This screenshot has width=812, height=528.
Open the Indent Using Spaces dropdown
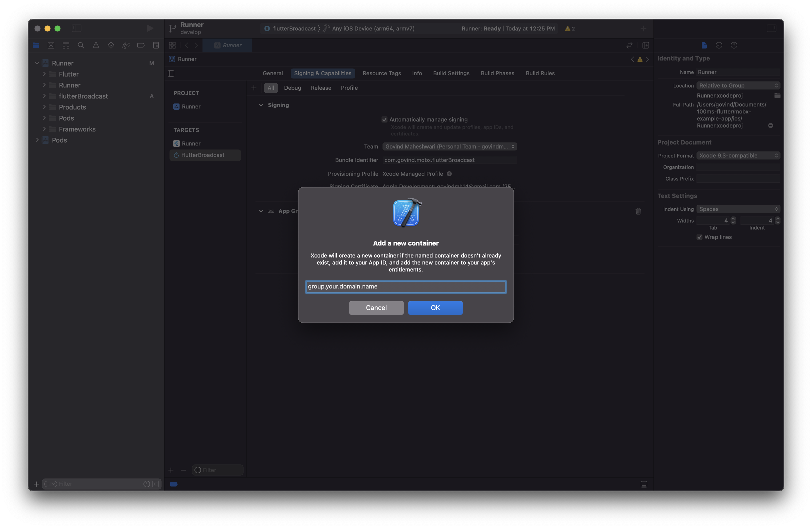point(738,209)
